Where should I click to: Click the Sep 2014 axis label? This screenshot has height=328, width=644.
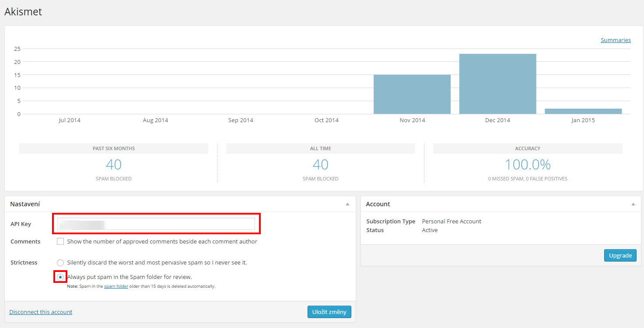pyautogui.click(x=241, y=120)
